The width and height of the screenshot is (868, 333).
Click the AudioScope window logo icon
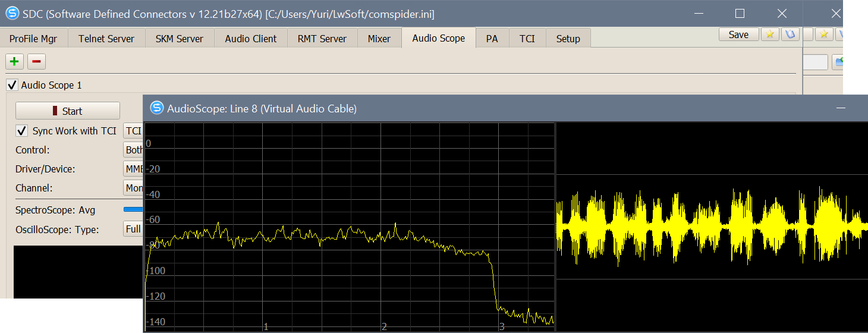click(157, 108)
